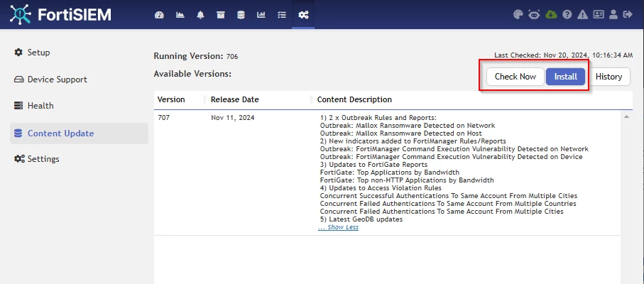Click 'FortiGate: Top Applications by Bandwidth' line
This screenshot has width=644, height=284.
click(389, 173)
